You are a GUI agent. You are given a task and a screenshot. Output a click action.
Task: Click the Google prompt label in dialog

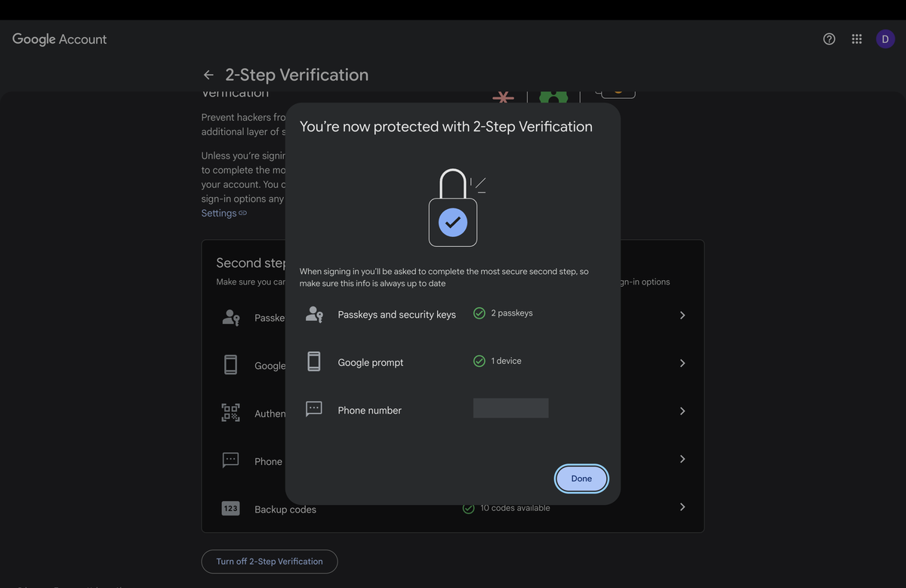pos(371,362)
